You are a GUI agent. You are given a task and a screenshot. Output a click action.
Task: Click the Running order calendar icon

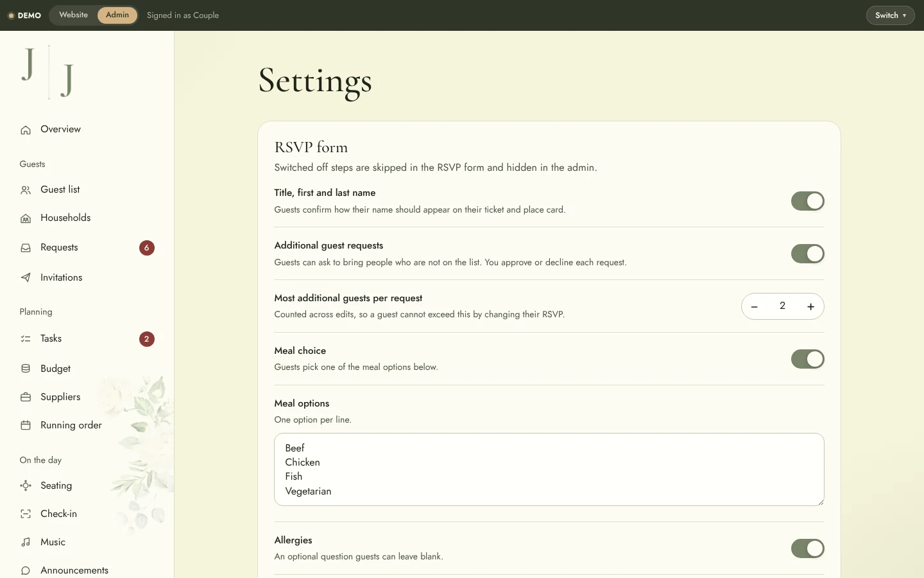[x=26, y=426]
